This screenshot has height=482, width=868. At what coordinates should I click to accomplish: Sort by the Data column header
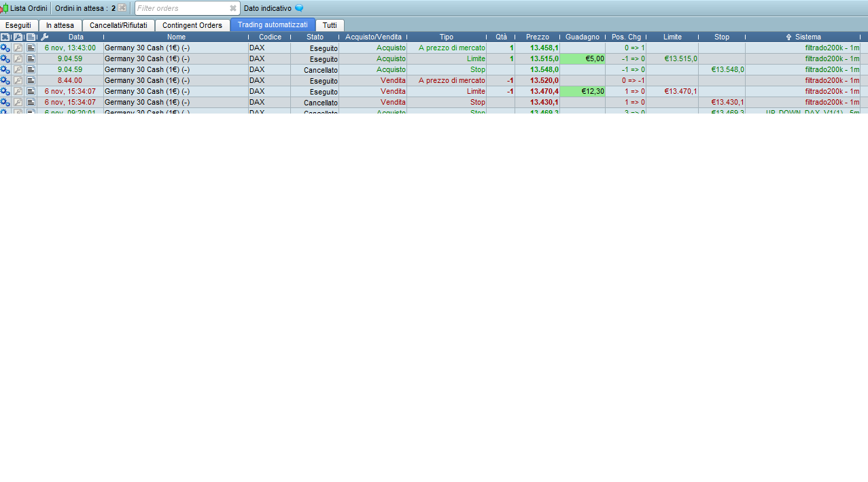[x=76, y=37]
